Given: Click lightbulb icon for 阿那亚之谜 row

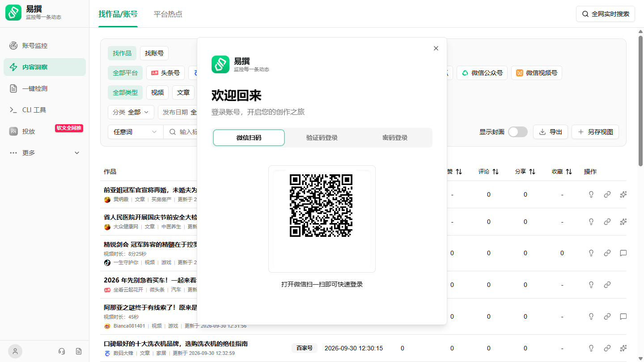Looking at the screenshot, I should point(591,316).
